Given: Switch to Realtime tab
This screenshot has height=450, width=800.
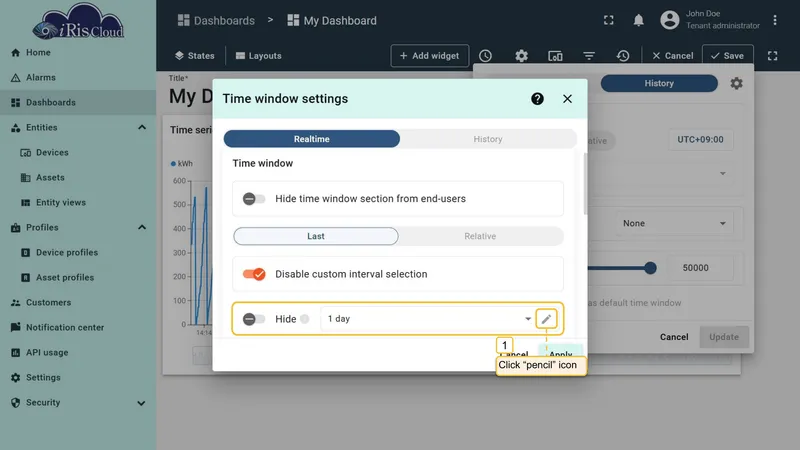Looking at the screenshot, I should coord(312,139).
